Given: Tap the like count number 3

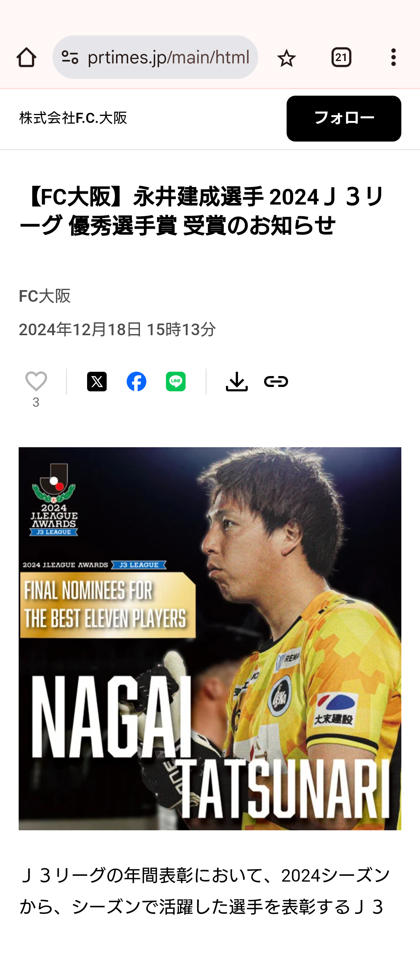Looking at the screenshot, I should coord(36,402).
